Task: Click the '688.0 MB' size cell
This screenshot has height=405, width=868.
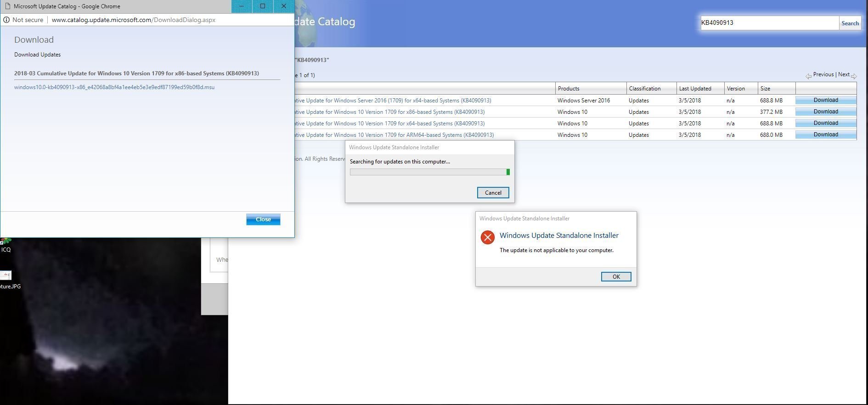Action: (771, 135)
